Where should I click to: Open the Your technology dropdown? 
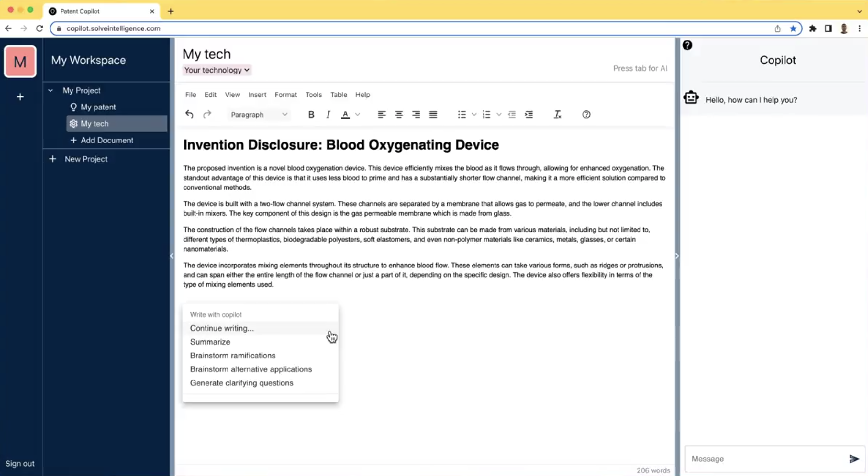click(x=217, y=70)
